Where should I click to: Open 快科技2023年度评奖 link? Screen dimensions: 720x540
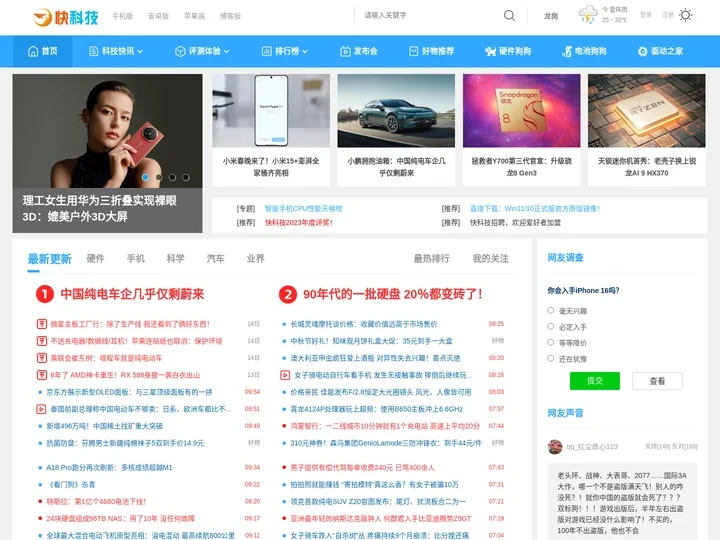298,223
